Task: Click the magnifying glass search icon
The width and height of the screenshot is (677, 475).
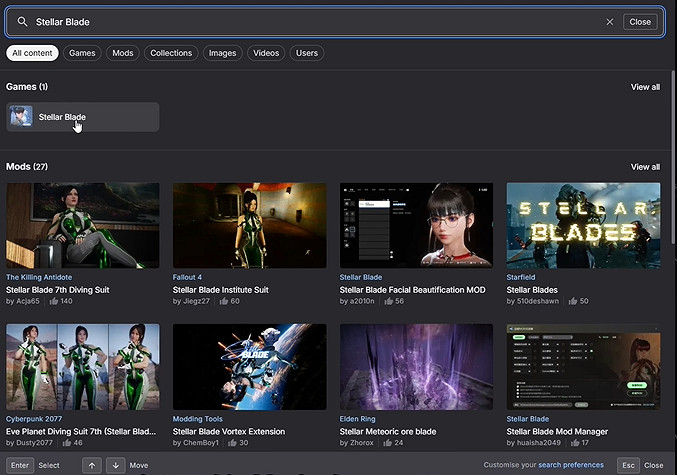Action: (22, 21)
